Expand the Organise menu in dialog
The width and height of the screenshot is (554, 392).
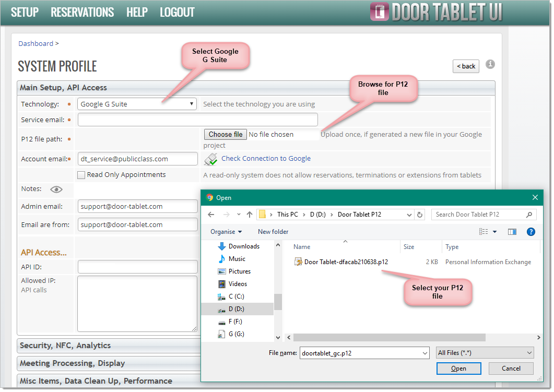pos(226,232)
